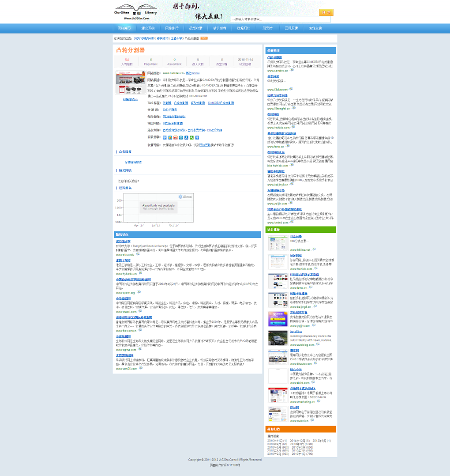Open the 意见反馈 feedback navbar item
This screenshot has height=476, width=450.
click(291, 28)
